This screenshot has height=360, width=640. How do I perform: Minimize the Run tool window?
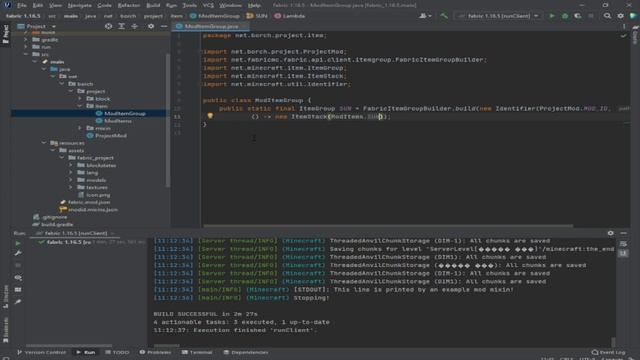pyautogui.click(x=624, y=233)
